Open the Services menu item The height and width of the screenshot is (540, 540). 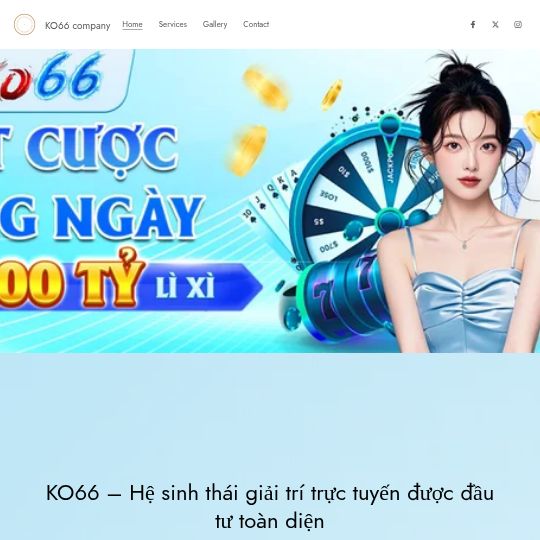pyautogui.click(x=173, y=24)
